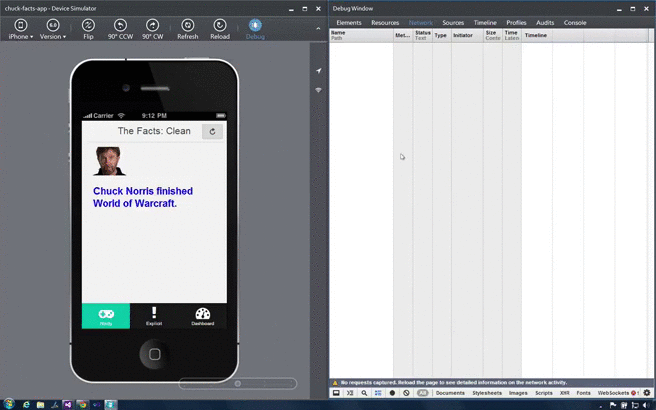Toggle small resource rows icon
This screenshot has width=656, height=410.
pos(378,393)
